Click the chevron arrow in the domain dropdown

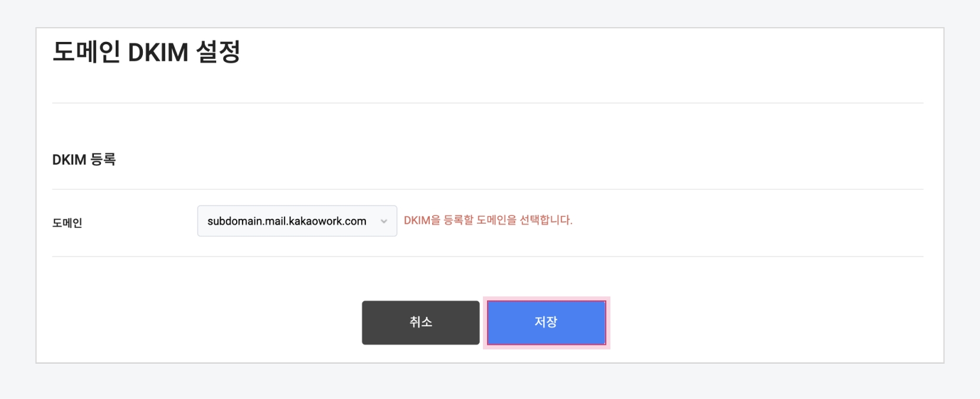click(x=384, y=221)
